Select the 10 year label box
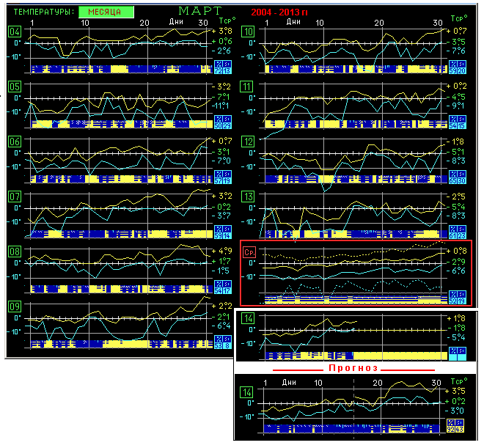Image resolution: width=484 pixels, height=448 pixels. click(x=249, y=32)
